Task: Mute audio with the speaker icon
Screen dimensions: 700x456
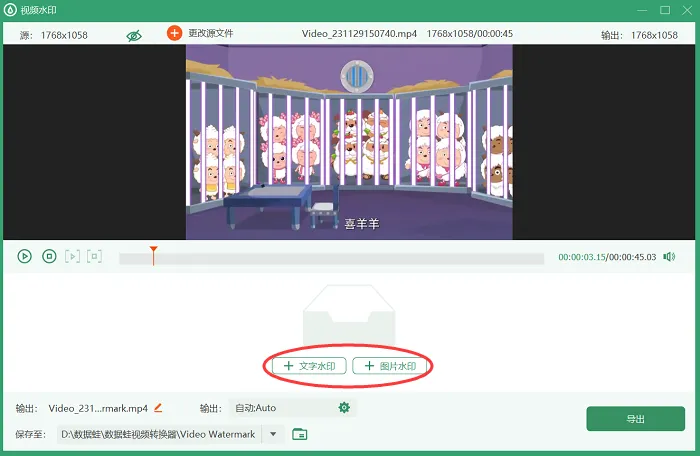Action: click(x=669, y=257)
